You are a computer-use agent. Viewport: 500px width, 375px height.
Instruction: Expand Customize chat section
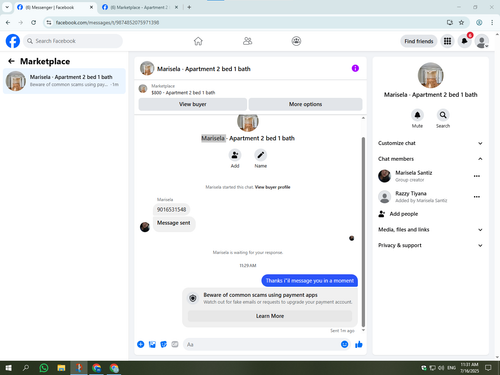(x=430, y=143)
